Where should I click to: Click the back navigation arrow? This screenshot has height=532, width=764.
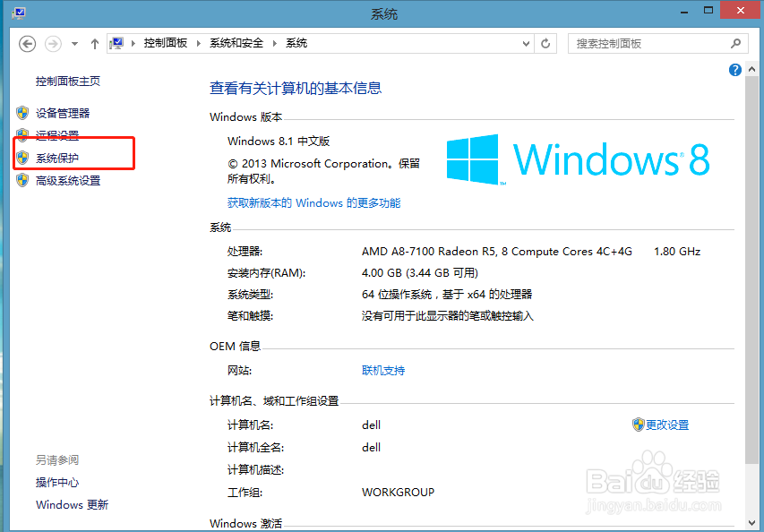tap(26, 42)
